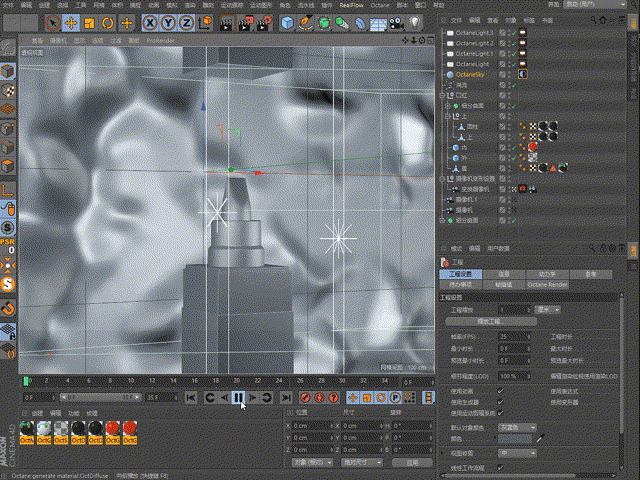The width and height of the screenshot is (640, 480).
Task: Click the wide scale project button
Action: (x=491, y=322)
